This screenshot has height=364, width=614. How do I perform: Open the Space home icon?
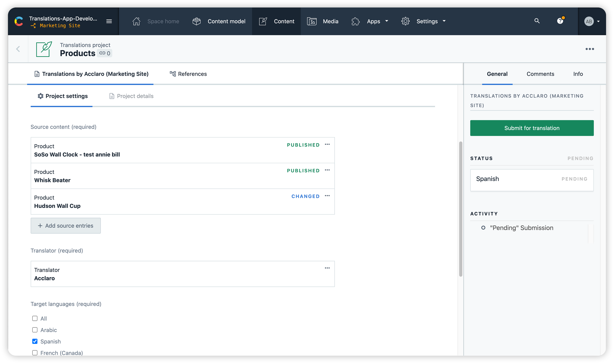coord(136,21)
